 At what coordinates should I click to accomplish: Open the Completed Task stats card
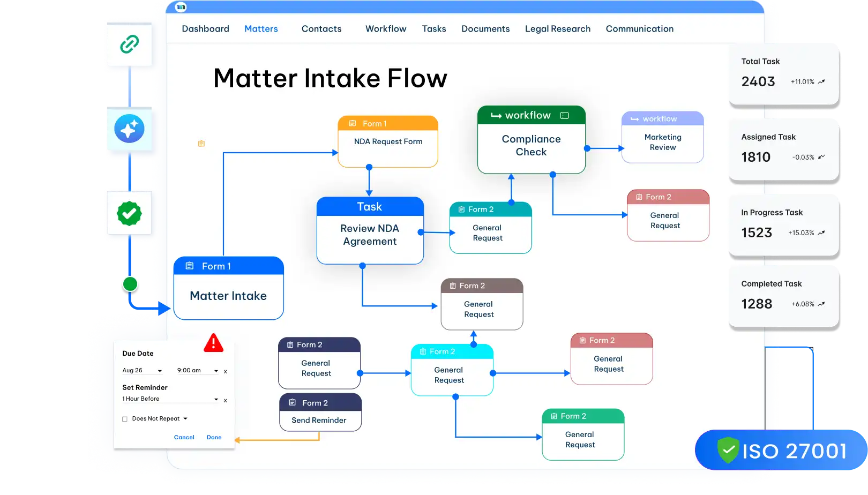click(784, 296)
